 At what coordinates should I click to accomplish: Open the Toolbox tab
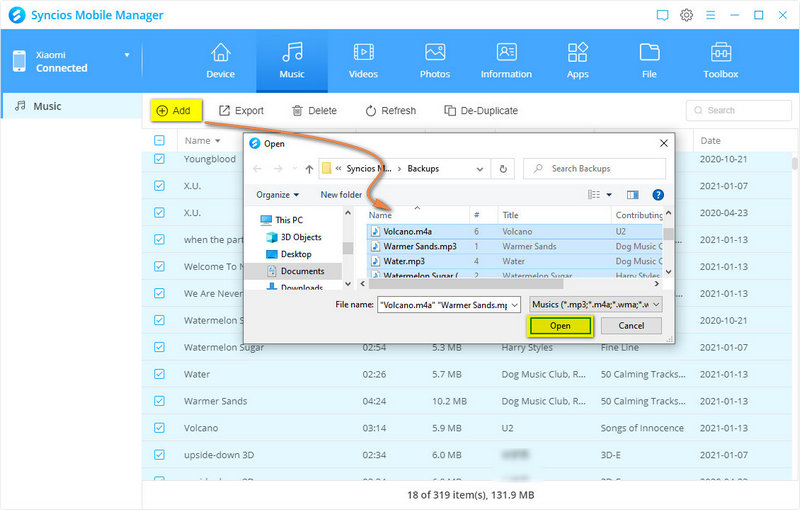(x=720, y=61)
